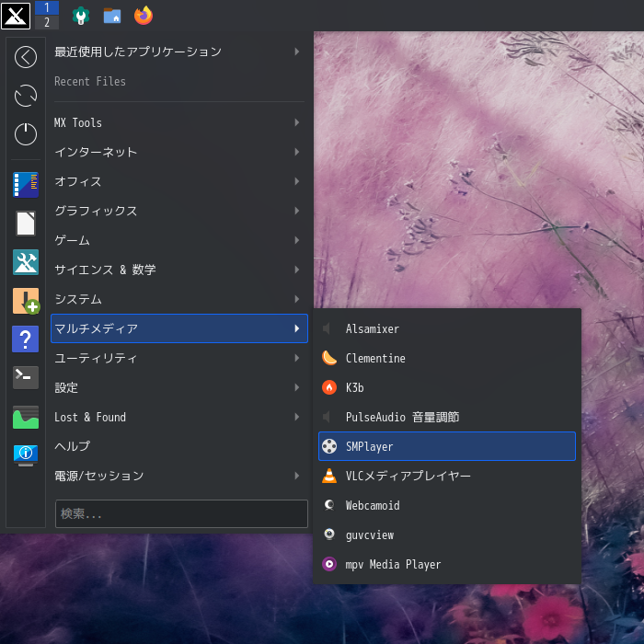This screenshot has height=644, width=644.
Task: Open the オフィス menu category
Action: click(179, 181)
